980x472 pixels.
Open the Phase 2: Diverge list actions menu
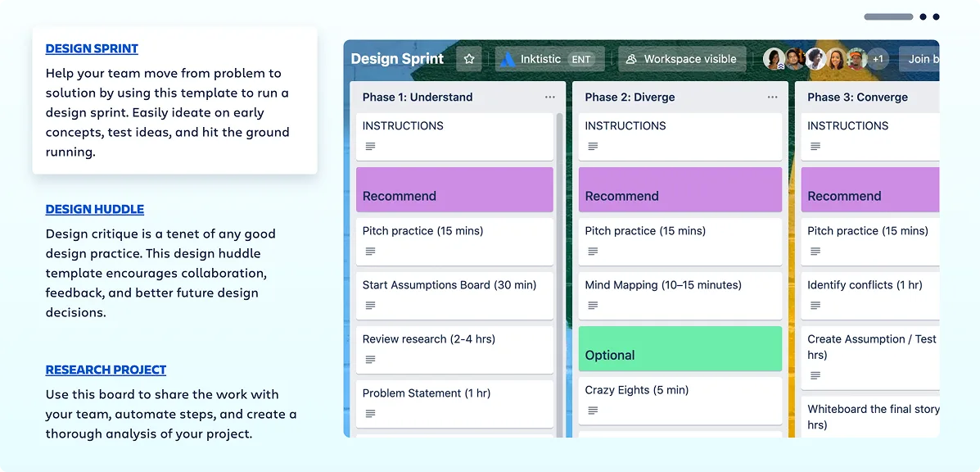(x=771, y=97)
